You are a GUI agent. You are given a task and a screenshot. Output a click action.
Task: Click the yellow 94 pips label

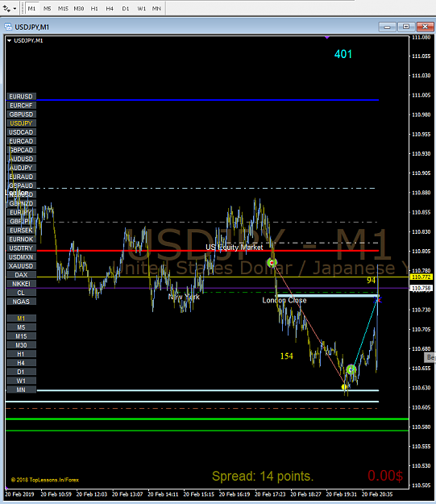371,281
